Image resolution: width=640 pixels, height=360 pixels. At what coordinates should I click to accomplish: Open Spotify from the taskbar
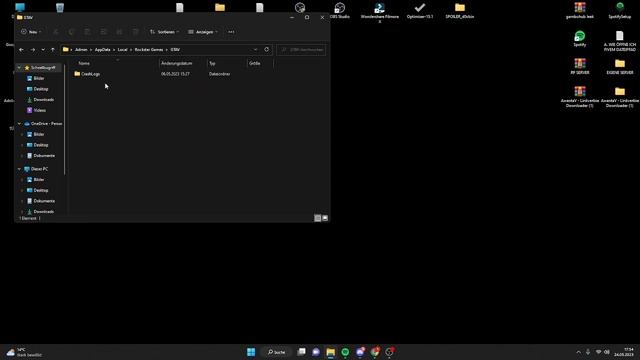(345, 352)
